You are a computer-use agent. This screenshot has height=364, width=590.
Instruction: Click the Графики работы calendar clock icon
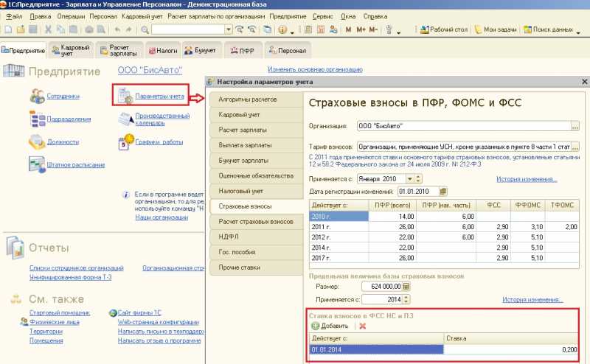(126, 142)
